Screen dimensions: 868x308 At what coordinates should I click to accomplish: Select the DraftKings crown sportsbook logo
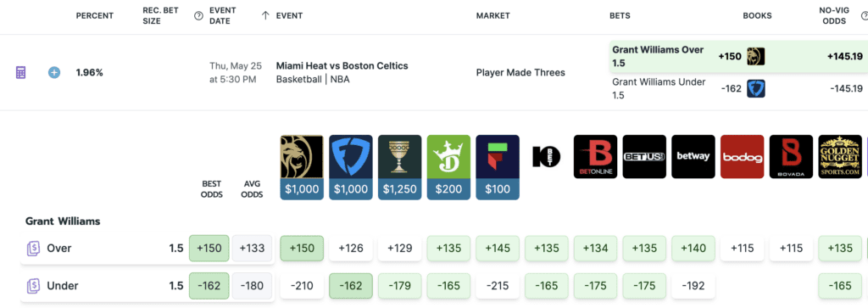coord(448,157)
